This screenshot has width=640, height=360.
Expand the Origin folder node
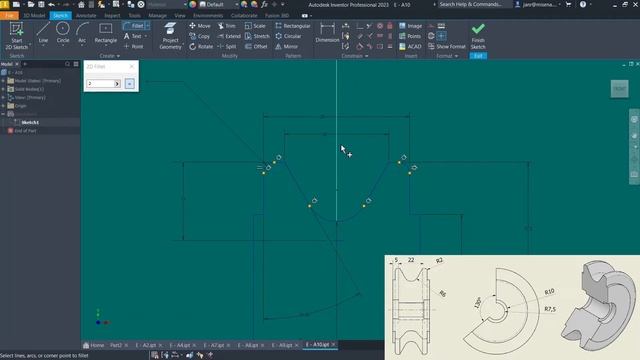tap(3, 106)
